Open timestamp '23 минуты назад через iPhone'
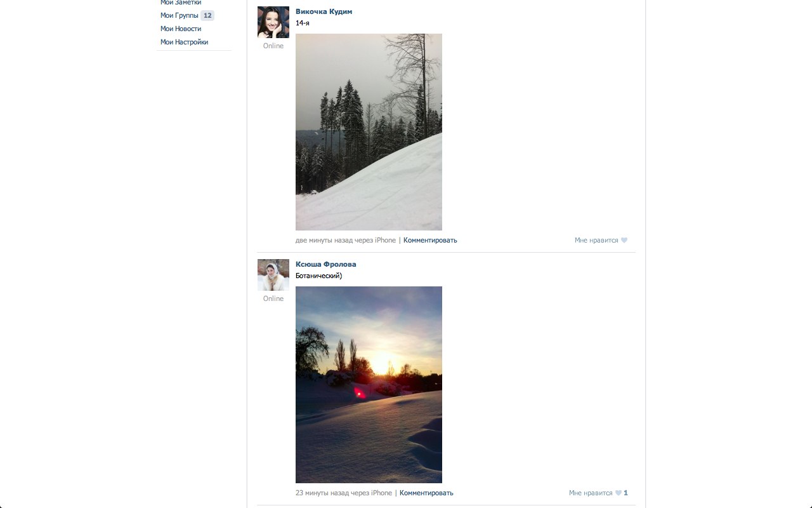This screenshot has width=812, height=508. pos(344,493)
